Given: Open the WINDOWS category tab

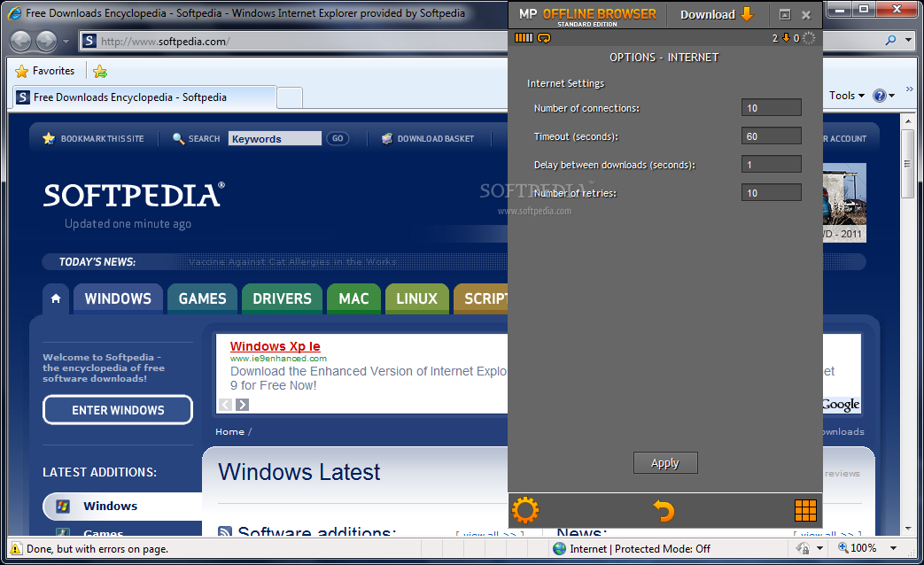Looking at the screenshot, I should click(118, 298).
